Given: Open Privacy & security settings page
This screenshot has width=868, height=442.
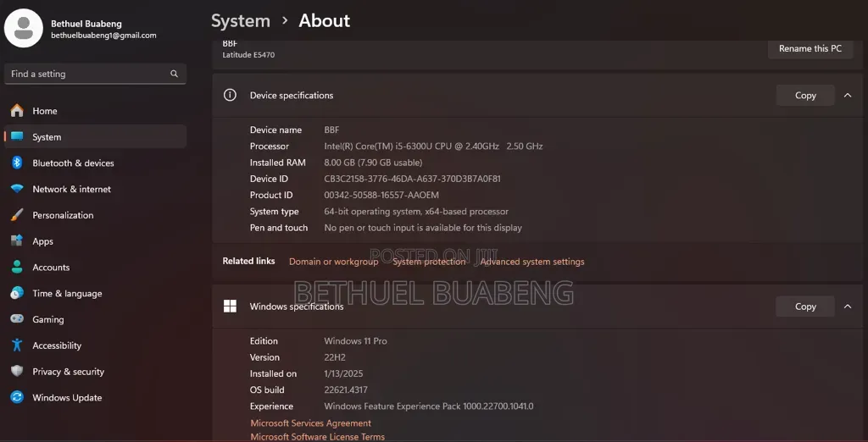Looking at the screenshot, I should click(x=95, y=371).
